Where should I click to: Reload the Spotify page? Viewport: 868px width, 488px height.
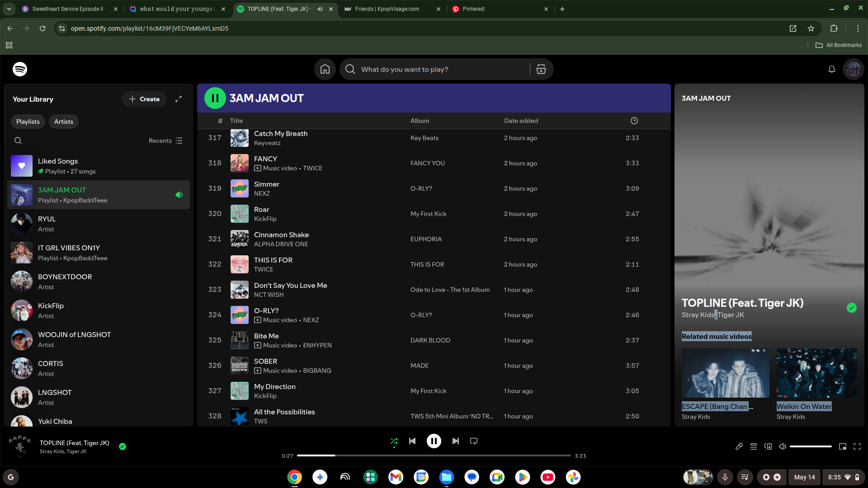click(x=42, y=28)
